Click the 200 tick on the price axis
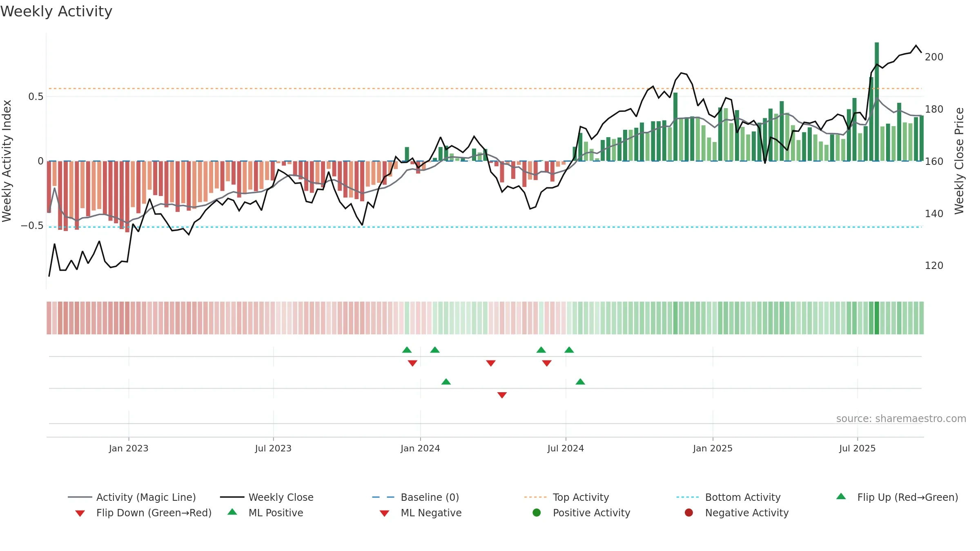Viewport: 980px width, 551px height. click(x=934, y=57)
